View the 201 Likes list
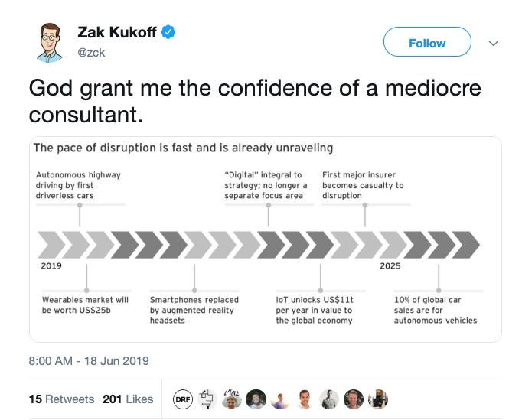522x420 pixels. pos(128,399)
